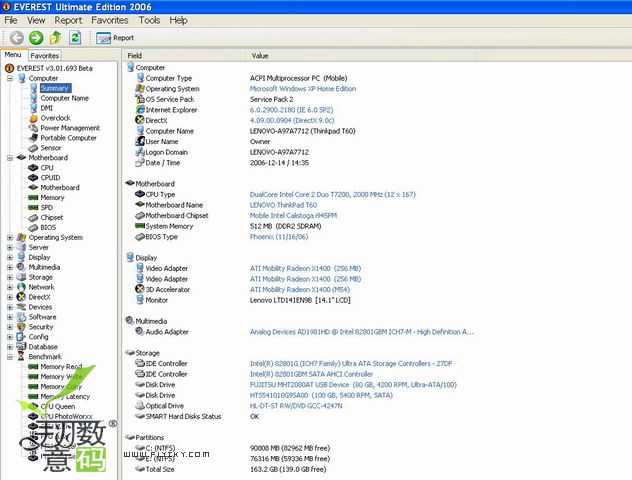Select Memory Read benchmark item
Screen dimensions: 632x480
61,367
